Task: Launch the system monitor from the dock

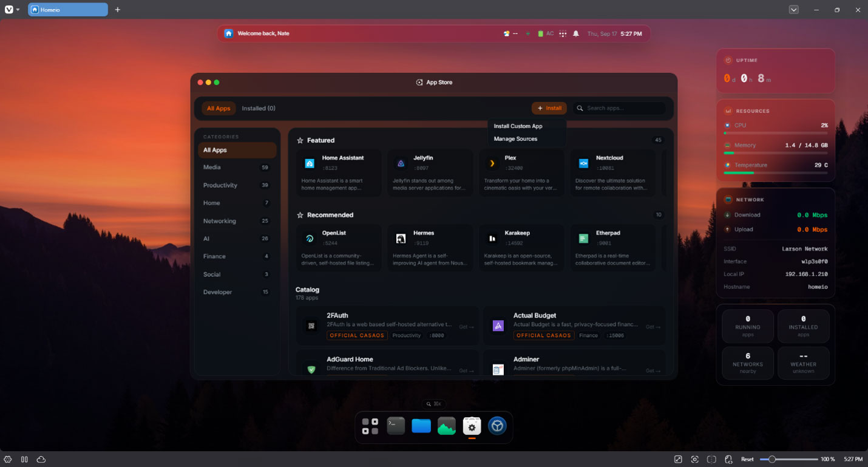Action: pyautogui.click(x=447, y=426)
